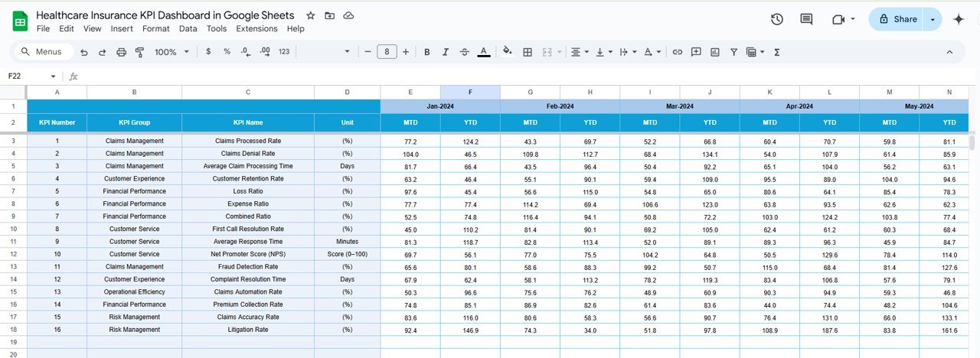Screen dimensions: 980x358
Task: Open text rotation dropdown
Action: tap(652, 52)
